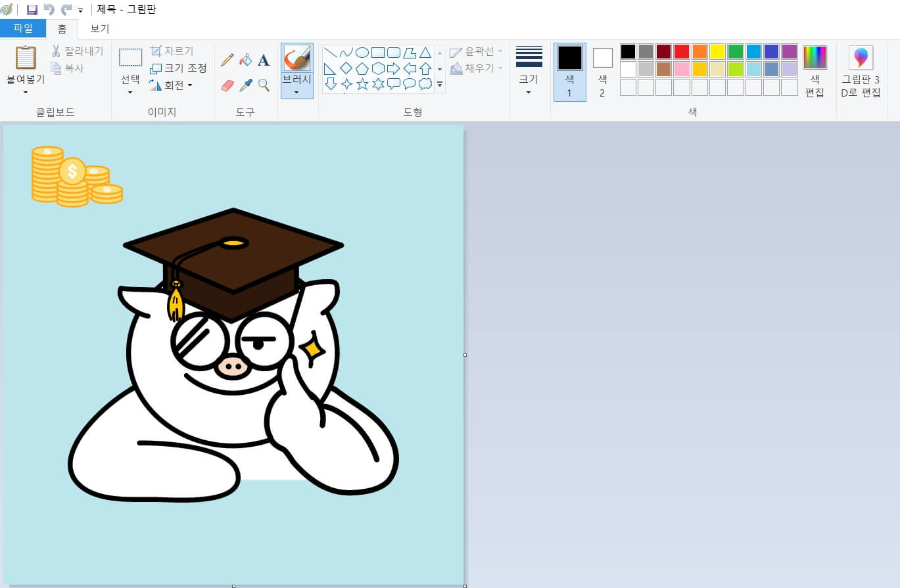
Task: Click the Undo arrow in title bar
Action: pyautogui.click(x=49, y=10)
